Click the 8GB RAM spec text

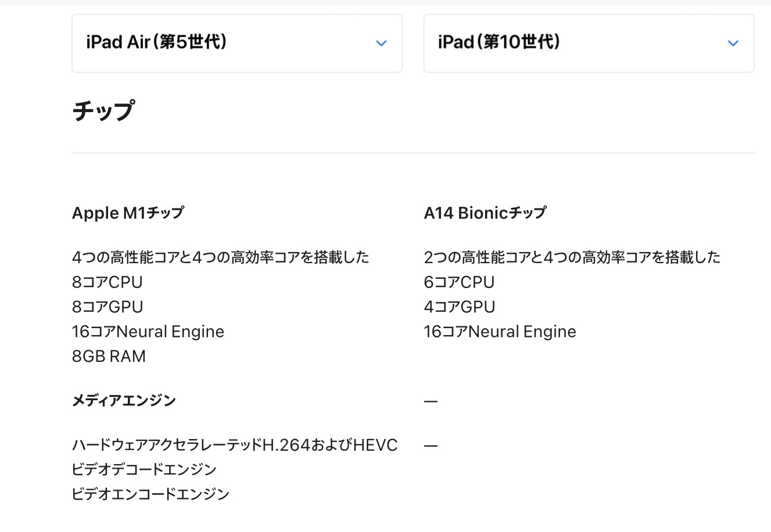click(x=109, y=356)
